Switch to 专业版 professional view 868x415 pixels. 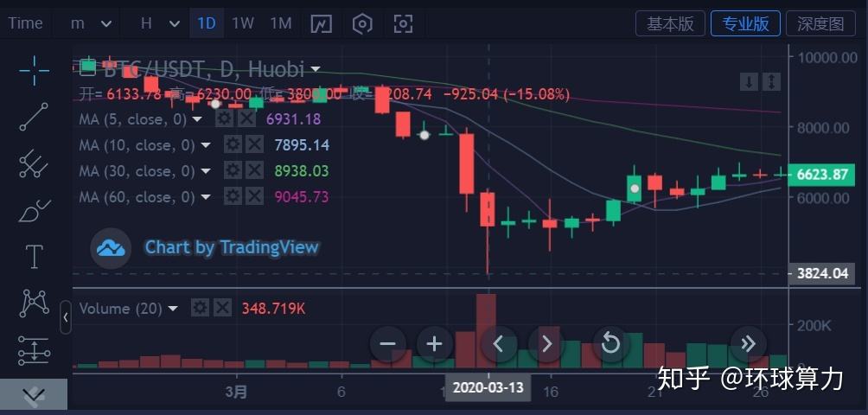click(x=745, y=24)
